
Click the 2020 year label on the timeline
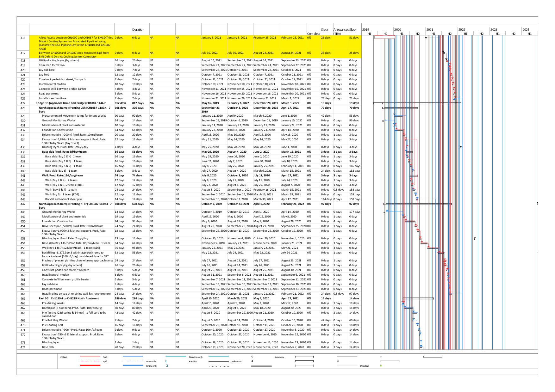coord(397,30)
